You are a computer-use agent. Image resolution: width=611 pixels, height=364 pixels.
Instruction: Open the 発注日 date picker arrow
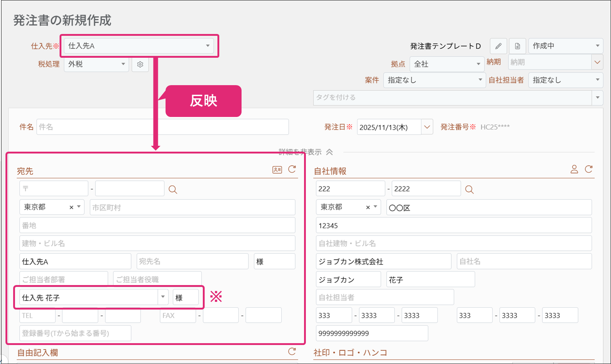427,127
